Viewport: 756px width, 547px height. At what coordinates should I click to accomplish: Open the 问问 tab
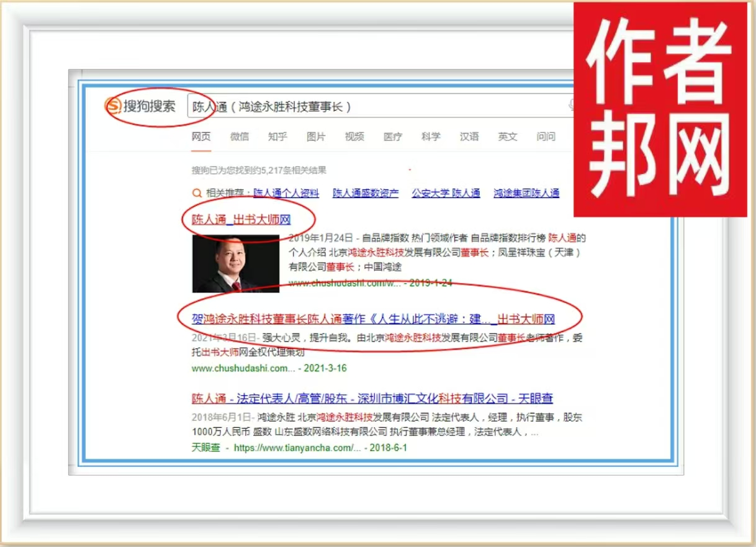[546, 137]
